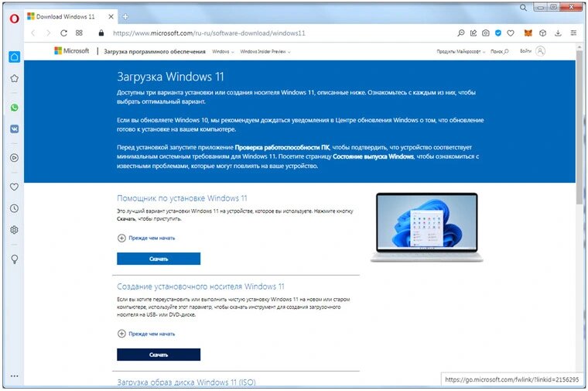
Task: Click Скачать under Создание установочного носителя
Action: tap(159, 355)
